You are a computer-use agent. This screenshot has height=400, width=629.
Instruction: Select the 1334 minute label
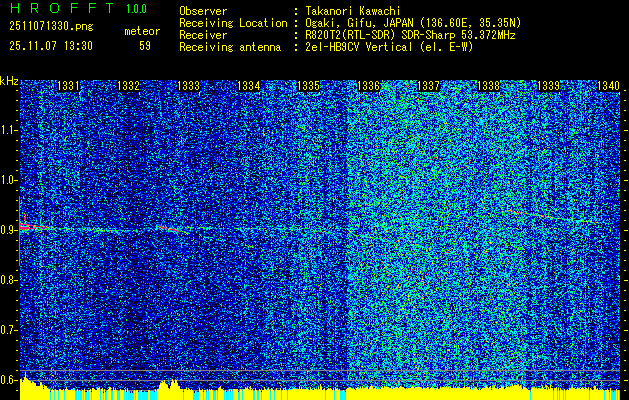point(248,86)
